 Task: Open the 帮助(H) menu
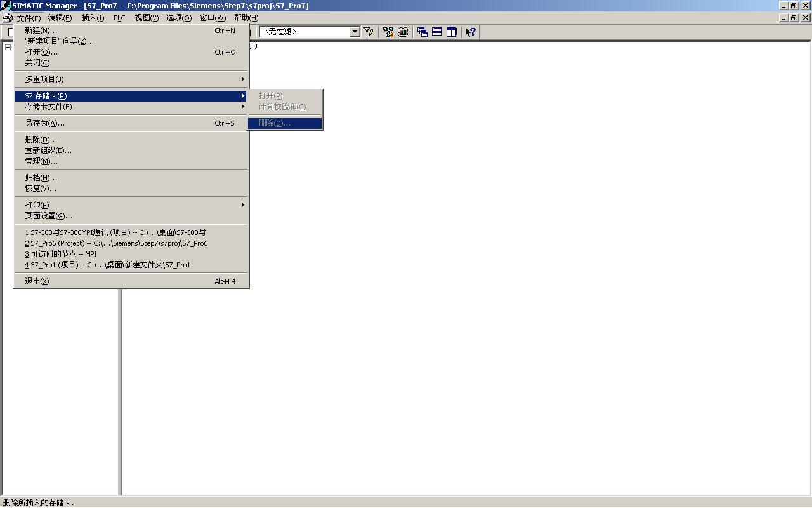(x=246, y=18)
